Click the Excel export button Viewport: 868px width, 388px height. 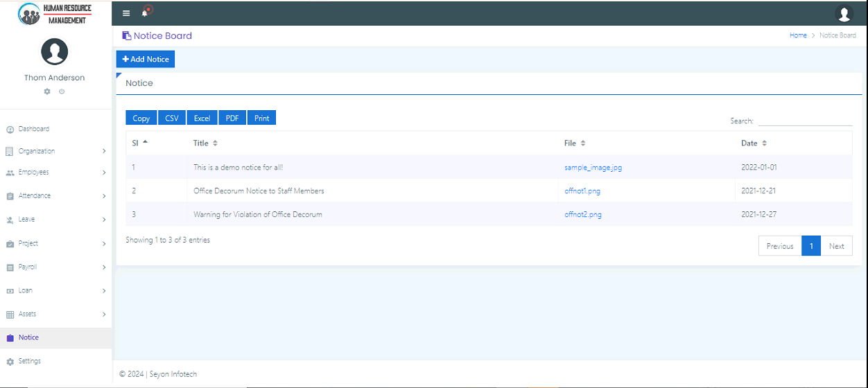click(x=202, y=118)
